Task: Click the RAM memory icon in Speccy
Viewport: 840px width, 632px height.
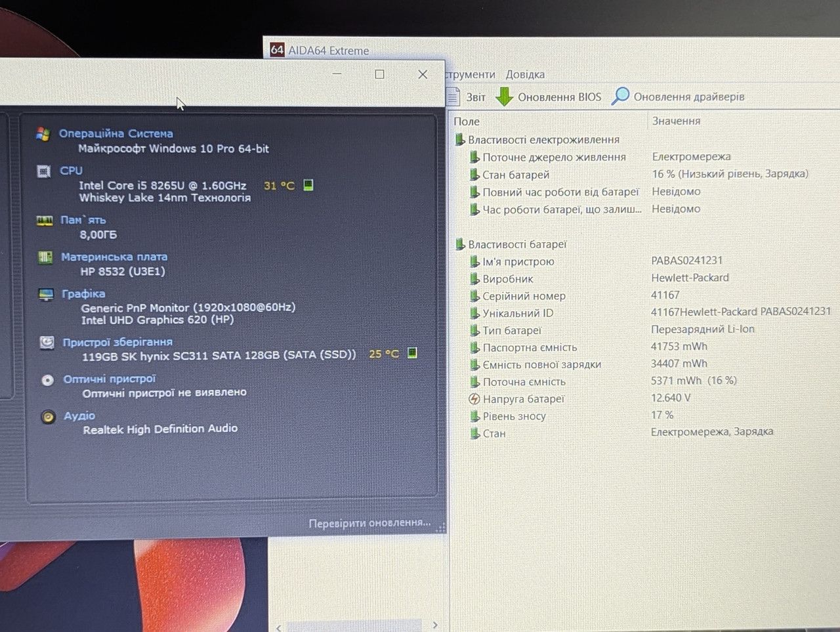Action: pos(45,221)
